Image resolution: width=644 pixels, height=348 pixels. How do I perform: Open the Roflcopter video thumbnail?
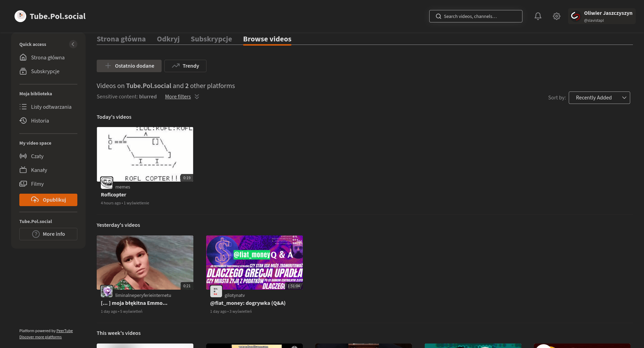[x=145, y=154]
